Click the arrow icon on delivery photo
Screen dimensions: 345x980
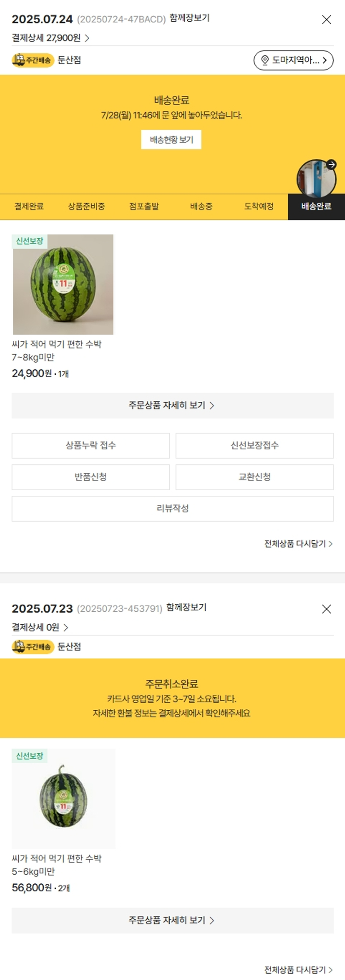point(331,165)
